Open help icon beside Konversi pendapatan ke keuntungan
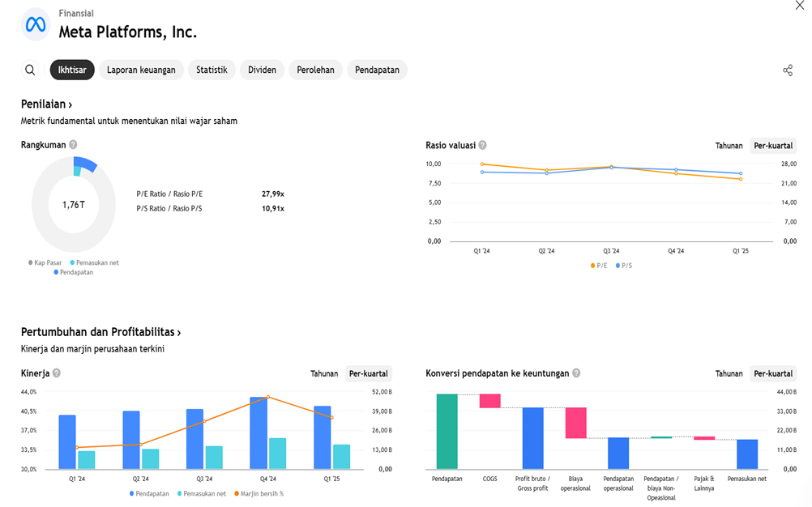812x507 pixels. pyautogui.click(x=576, y=373)
